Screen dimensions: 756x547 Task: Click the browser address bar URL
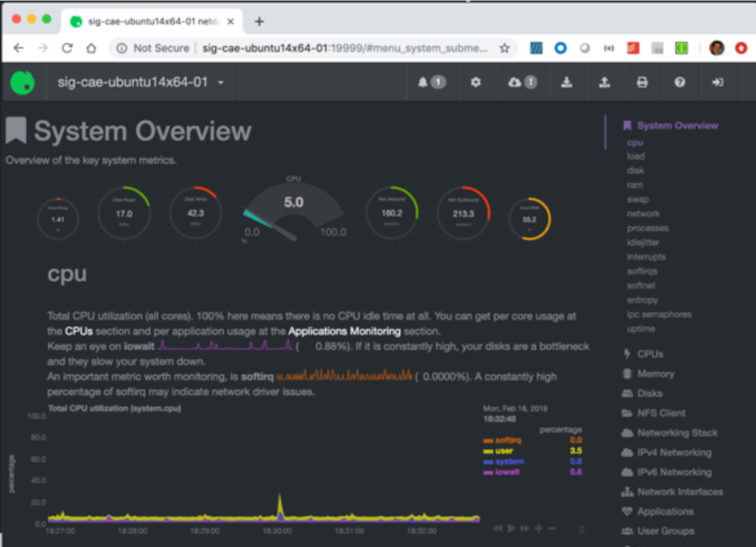click(x=345, y=48)
